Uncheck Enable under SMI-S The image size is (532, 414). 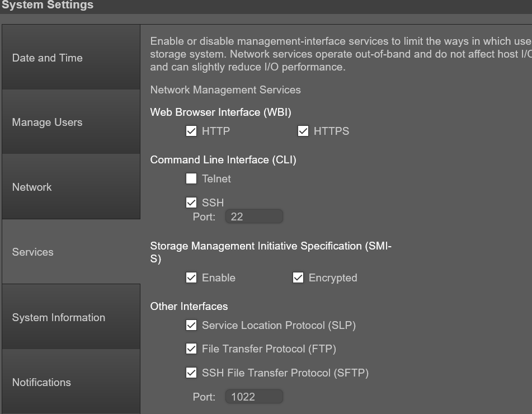tap(191, 277)
